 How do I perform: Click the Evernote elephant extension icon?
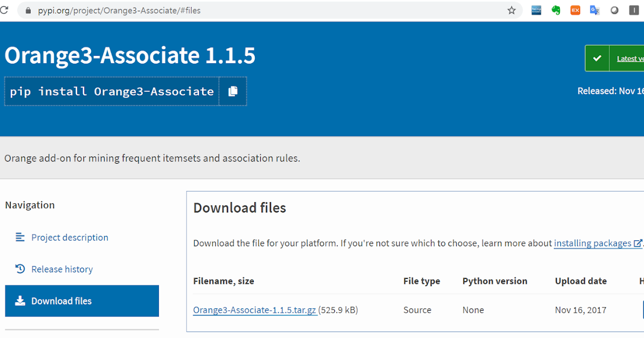[556, 10]
